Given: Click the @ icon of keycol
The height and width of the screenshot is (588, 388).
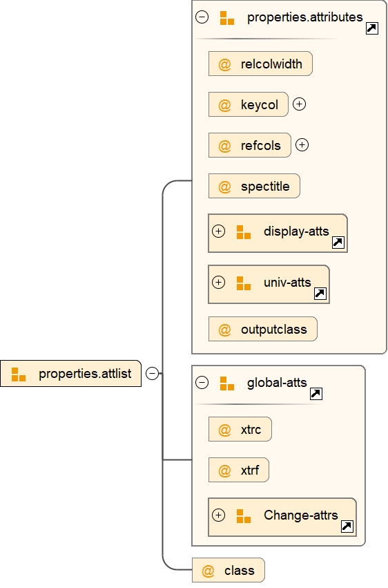Looking at the screenshot, I should [x=224, y=105].
